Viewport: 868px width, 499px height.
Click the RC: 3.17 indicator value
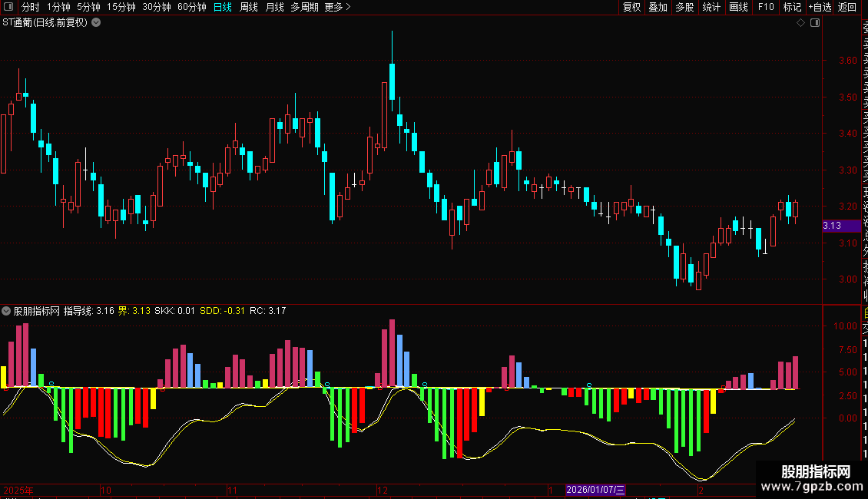(268, 311)
